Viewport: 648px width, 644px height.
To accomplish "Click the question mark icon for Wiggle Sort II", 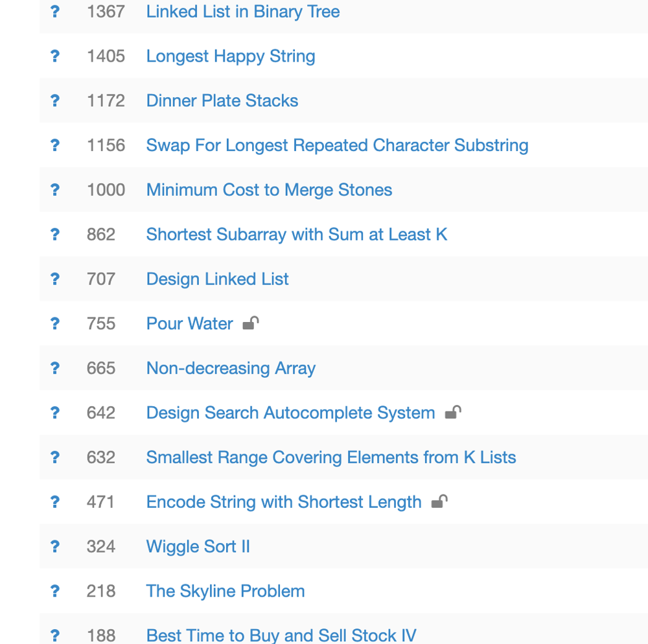I will click(x=55, y=547).
